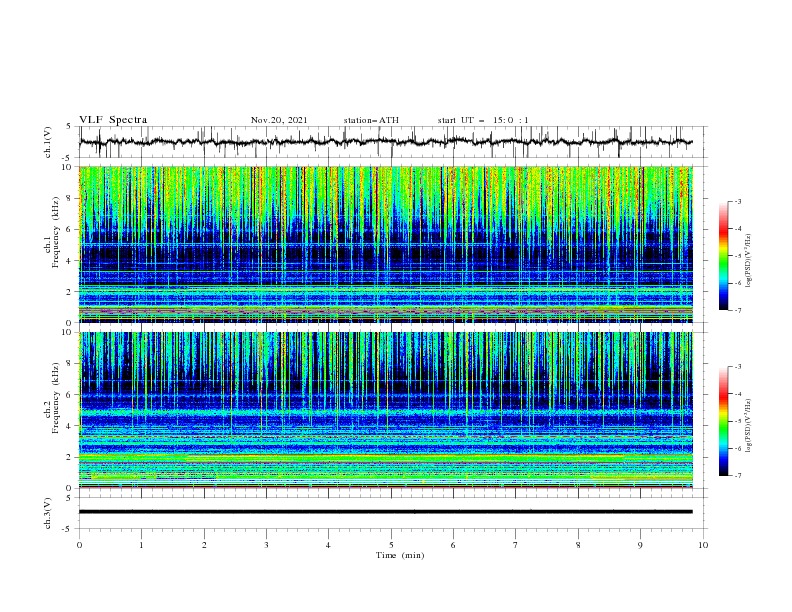The width and height of the screenshot is (792, 612).
Task: Click the "ch.3(V)" axis label
Action: point(48,513)
